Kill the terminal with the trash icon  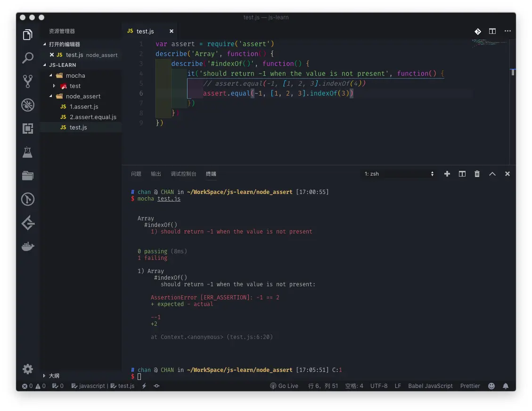pos(477,174)
